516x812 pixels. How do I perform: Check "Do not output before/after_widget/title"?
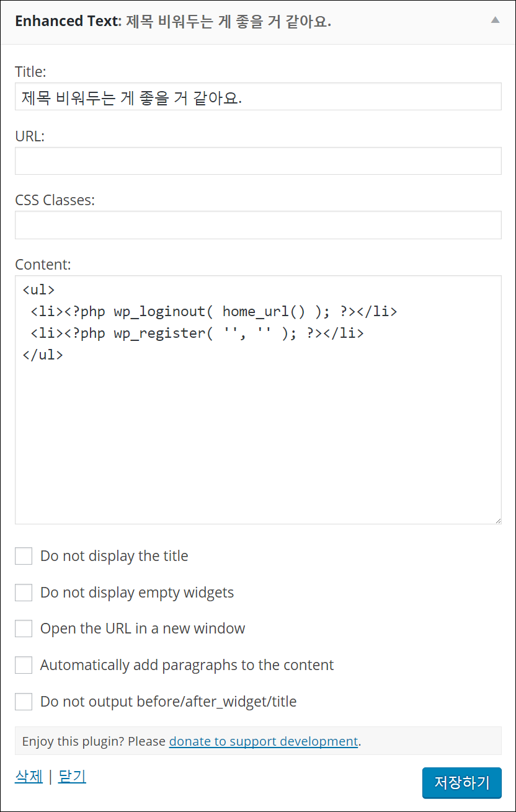tap(24, 702)
